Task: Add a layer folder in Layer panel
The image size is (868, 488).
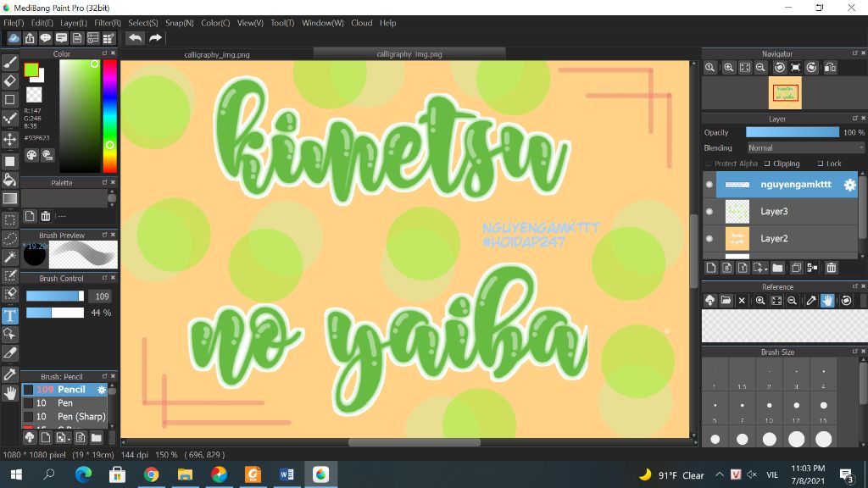Action: click(778, 268)
